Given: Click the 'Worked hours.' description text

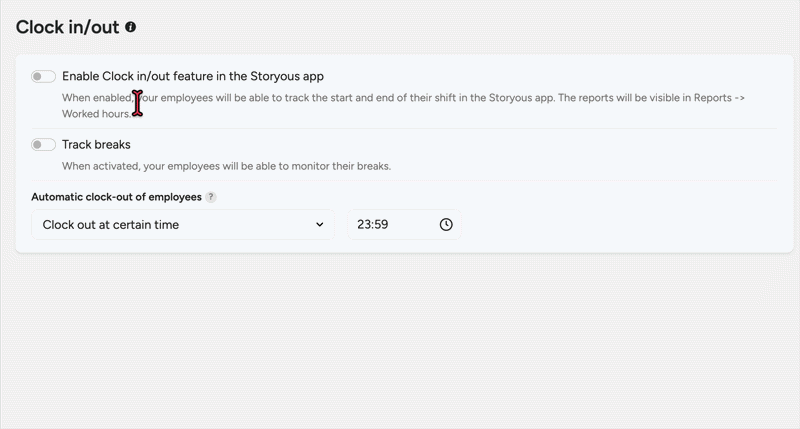Looking at the screenshot, I should (96, 115).
